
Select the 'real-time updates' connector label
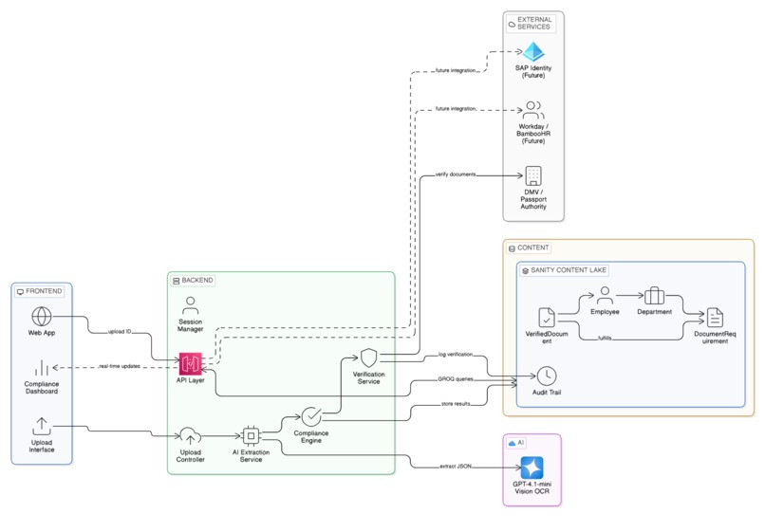(120, 366)
